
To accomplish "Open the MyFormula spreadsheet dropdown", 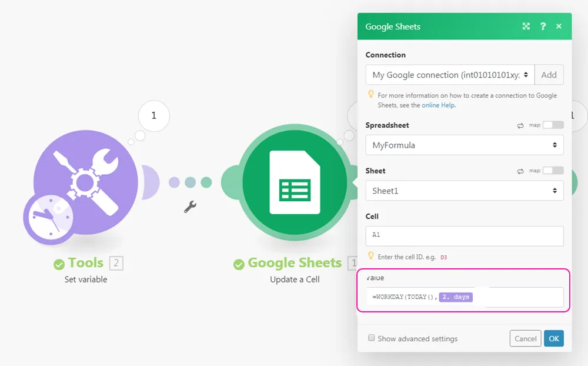I will tap(465, 145).
